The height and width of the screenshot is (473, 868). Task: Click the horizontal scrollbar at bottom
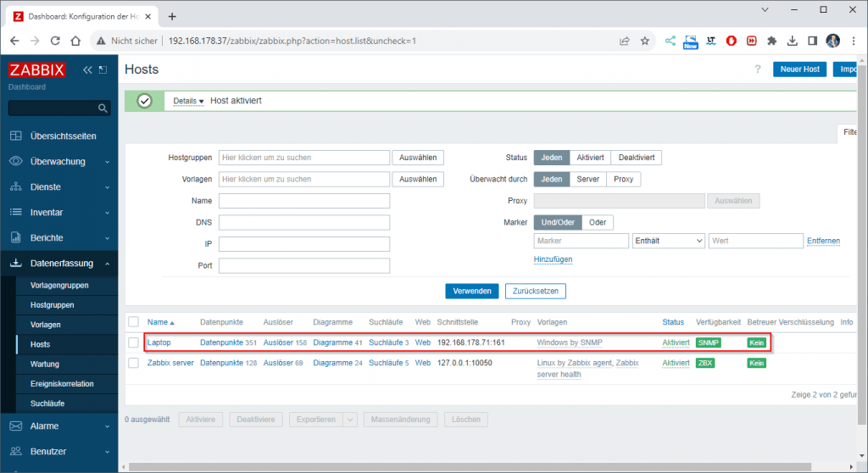[x=470, y=467]
